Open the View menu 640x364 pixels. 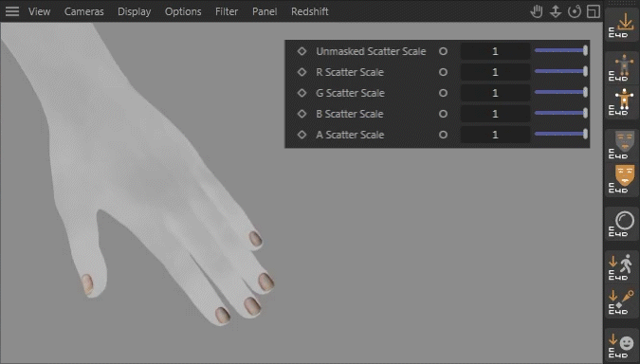pyautogui.click(x=40, y=11)
